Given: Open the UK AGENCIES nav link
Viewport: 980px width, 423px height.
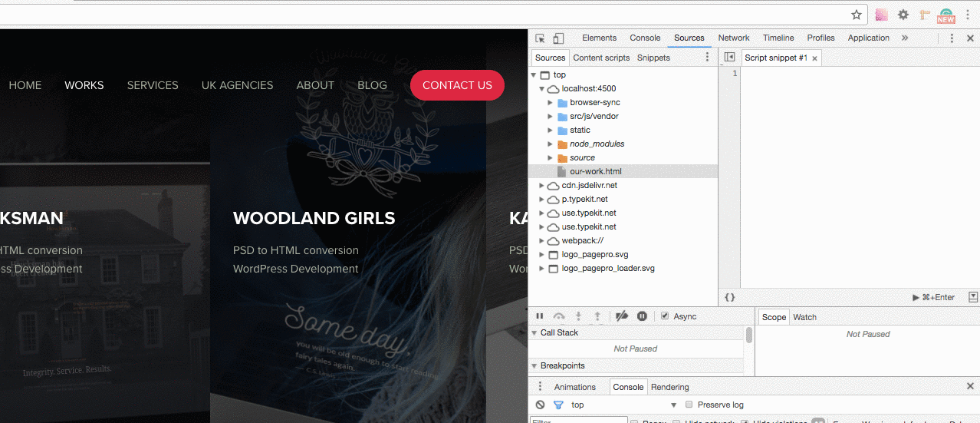Looking at the screenshot, I should pyautogui.click(x=237, y=85).
